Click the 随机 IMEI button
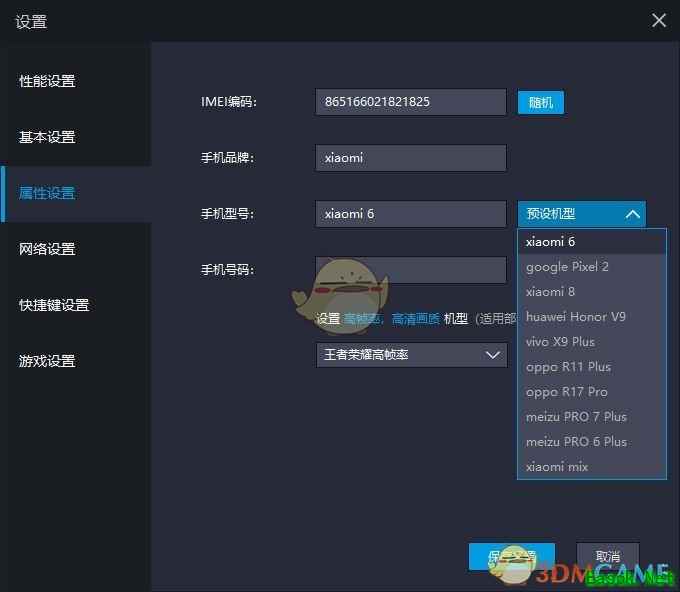This screenshot has width=680, height=592. [540, 102]
